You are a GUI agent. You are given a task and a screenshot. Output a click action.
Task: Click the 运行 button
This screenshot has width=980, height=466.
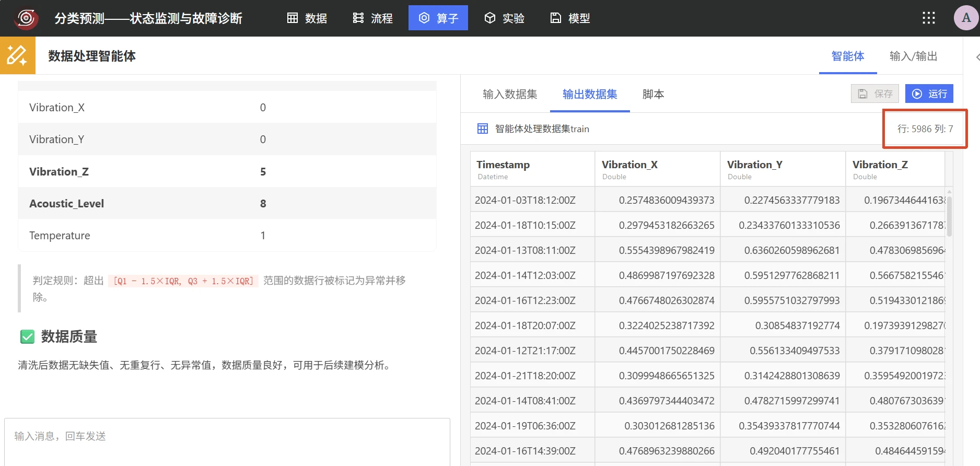[929, 94]
